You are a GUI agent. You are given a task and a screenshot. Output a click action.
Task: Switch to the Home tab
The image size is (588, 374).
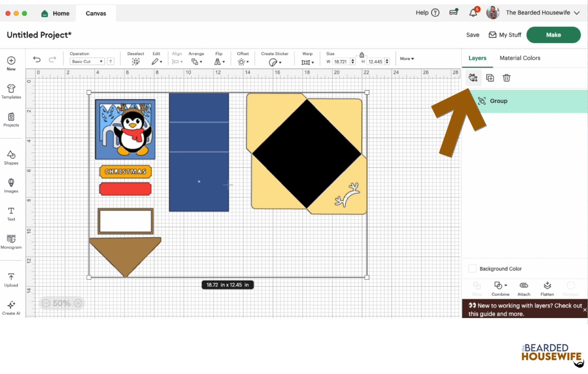(x=55, y=13)
